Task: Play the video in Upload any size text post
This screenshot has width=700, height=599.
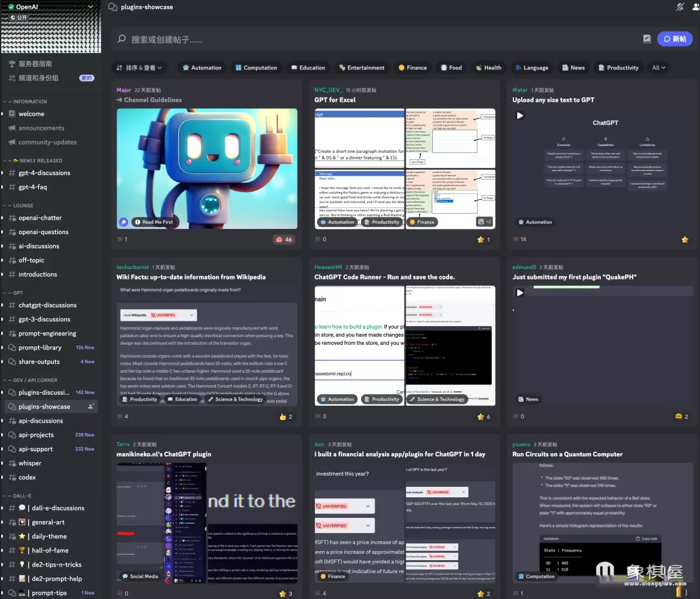Action: (520, 115)
